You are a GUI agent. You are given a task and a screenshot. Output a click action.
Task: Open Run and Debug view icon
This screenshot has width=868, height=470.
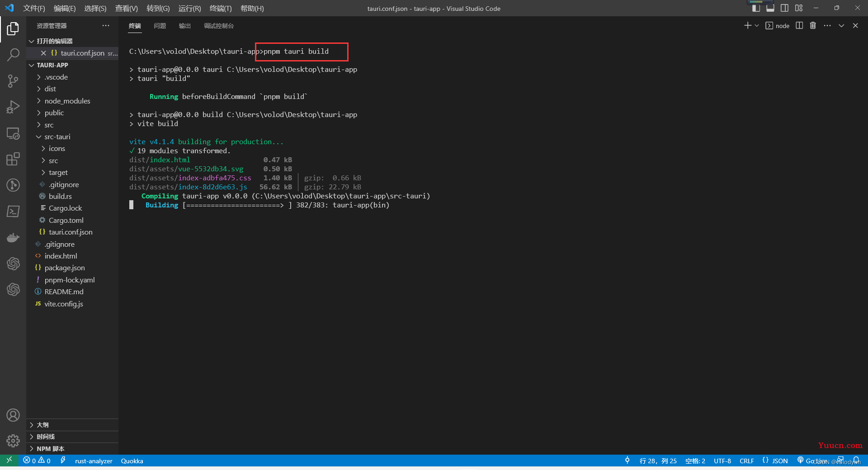pos(13,107)
